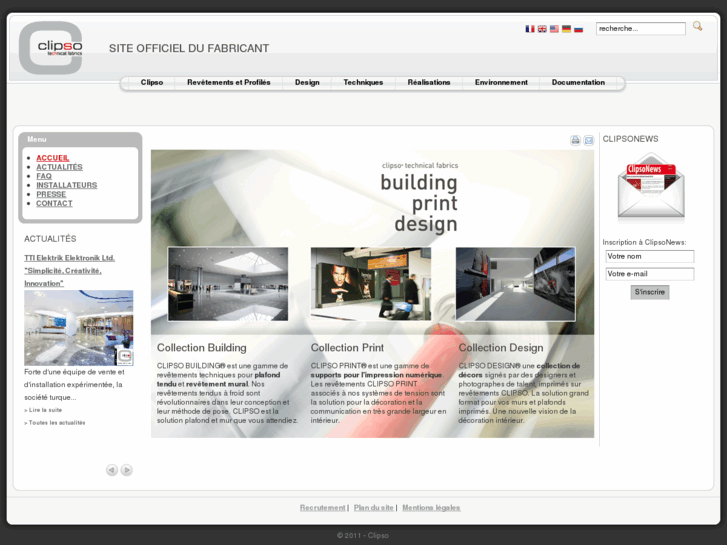The height and width of the screenshot is (545, 727).
Task: Switch language to French flag
Action: pyautogui.click(x=530, y=29)
